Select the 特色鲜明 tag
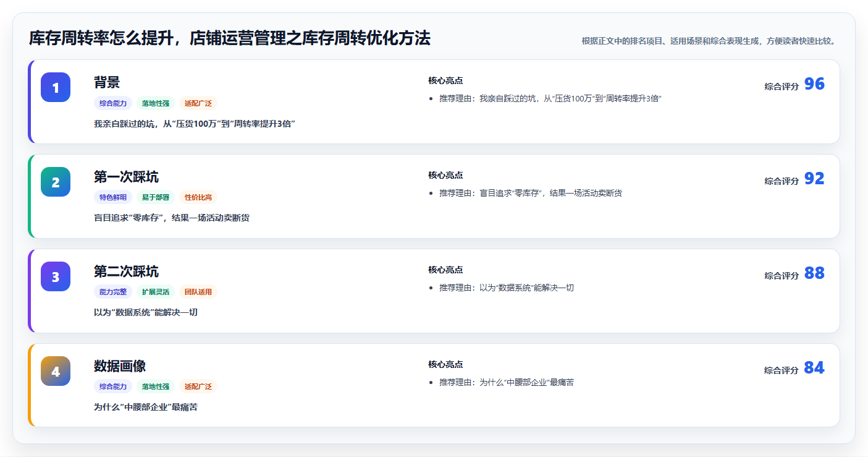This screenshot has height=457, width=868. 113,197
